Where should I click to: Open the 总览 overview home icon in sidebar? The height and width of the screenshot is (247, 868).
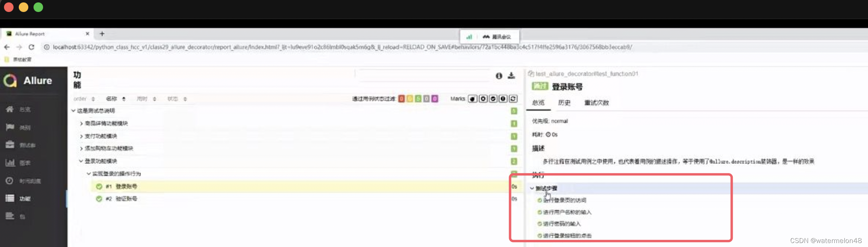click(x=10, y=109)
